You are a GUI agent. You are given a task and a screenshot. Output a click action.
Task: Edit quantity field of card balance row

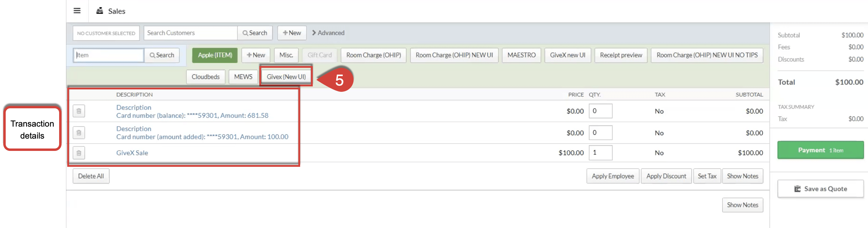pos(601,111)
